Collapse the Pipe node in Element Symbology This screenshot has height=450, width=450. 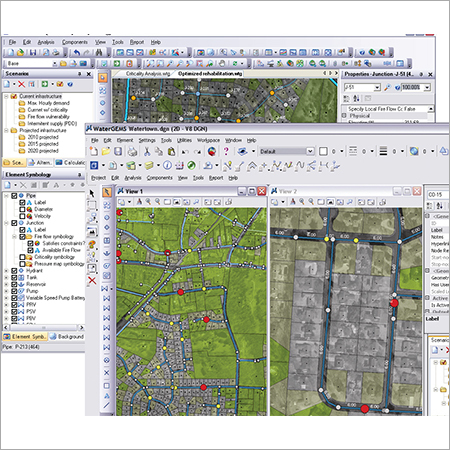click(x=6, y=196)
